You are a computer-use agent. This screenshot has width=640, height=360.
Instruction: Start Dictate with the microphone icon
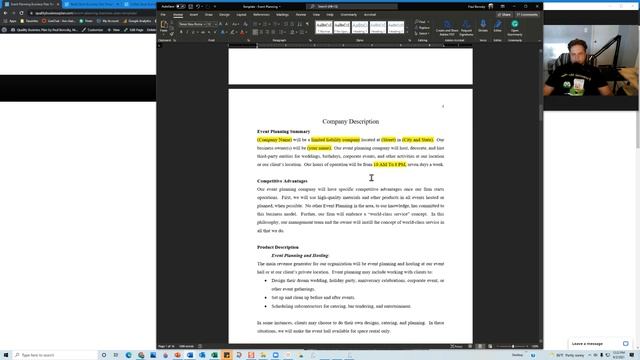pos(483,24)
